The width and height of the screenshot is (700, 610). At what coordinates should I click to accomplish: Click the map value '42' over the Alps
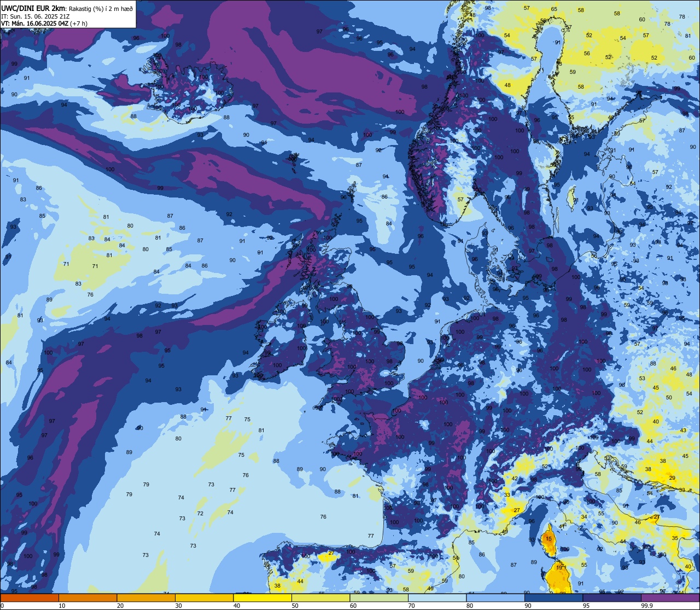[x=515, y=479]
